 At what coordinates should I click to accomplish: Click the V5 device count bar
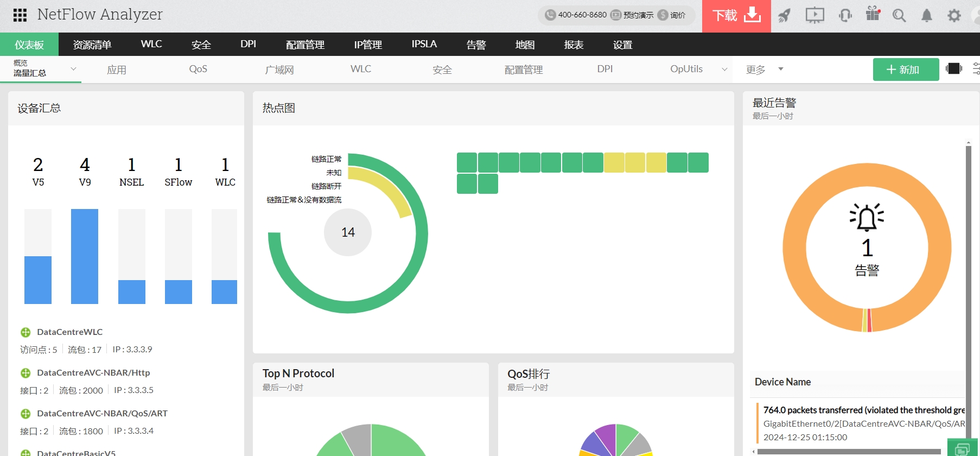point(38,280)
